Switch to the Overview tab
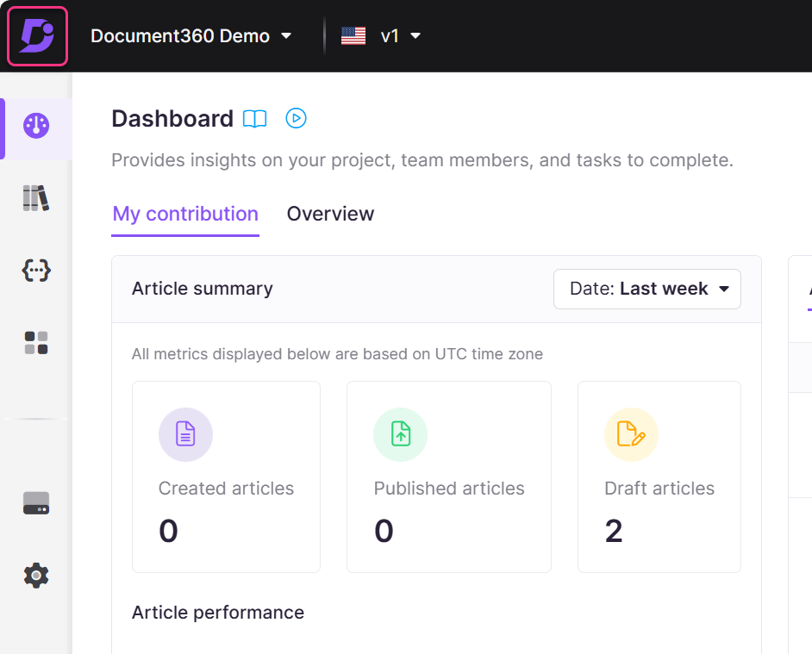Image resolution: width=812 pixels, height=654 pixels. [330, 214]
